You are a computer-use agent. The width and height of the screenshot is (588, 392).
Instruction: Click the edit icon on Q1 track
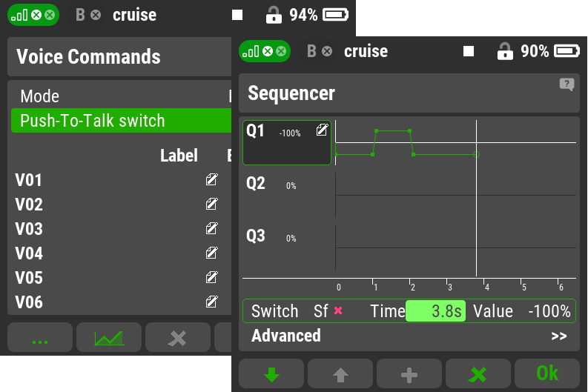[322, 130]
